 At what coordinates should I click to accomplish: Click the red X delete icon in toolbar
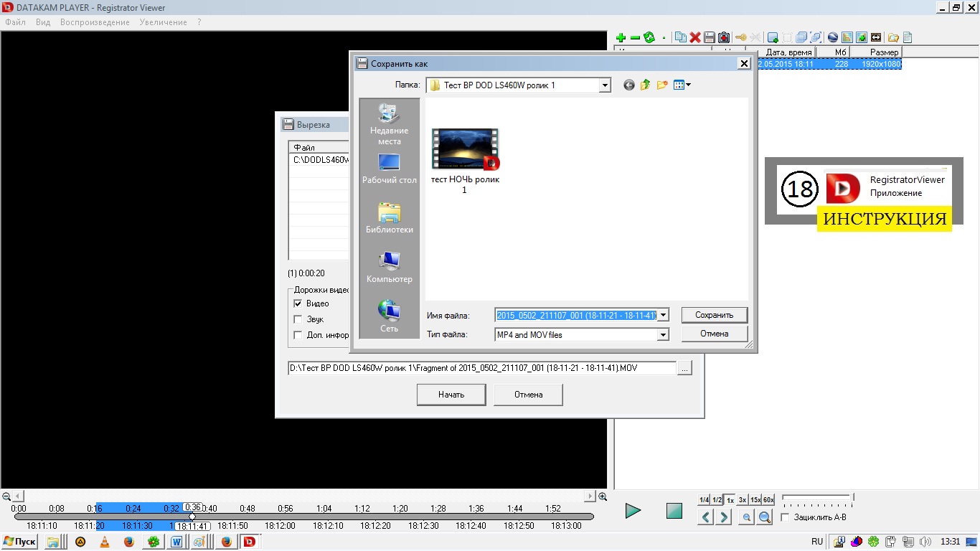695,37
